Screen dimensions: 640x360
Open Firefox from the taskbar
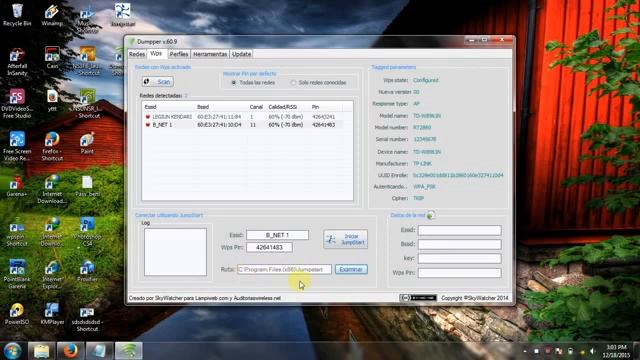70,351
